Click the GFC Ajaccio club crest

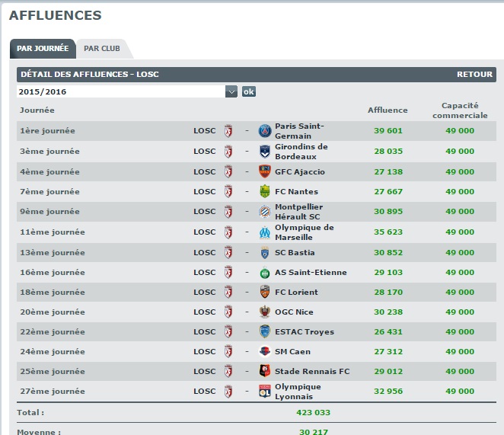click(265, 171)
